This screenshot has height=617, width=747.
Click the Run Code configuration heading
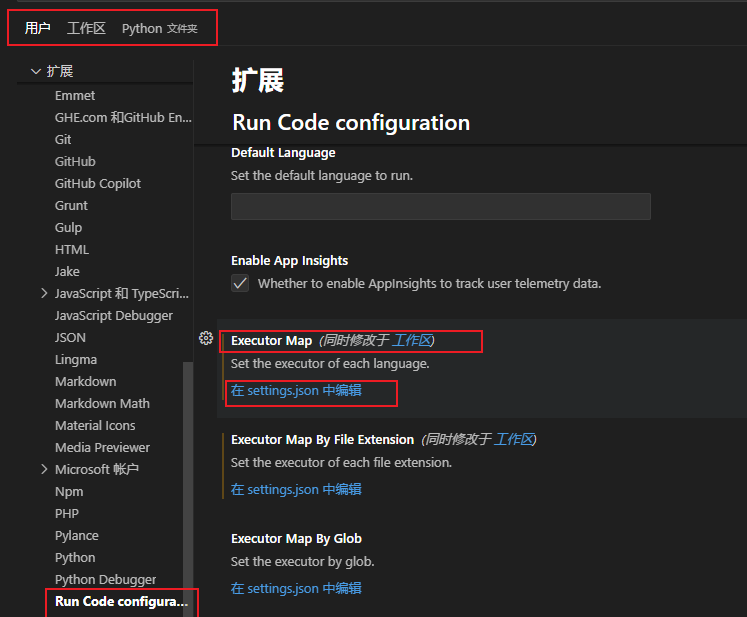(351, 122)
